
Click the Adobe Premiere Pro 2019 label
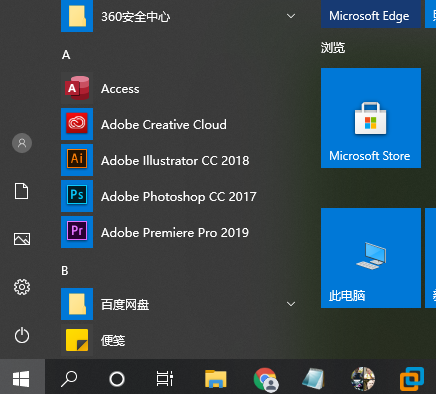click(x=175, y=233)
